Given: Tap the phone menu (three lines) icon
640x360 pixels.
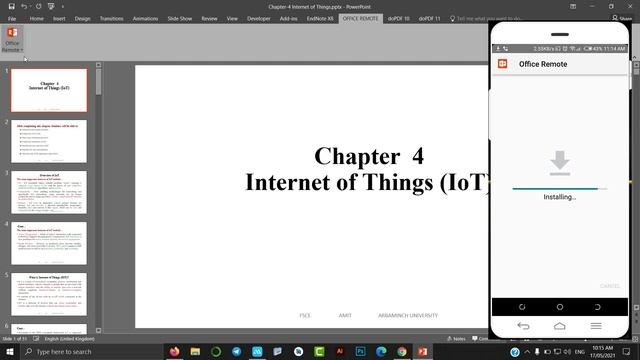Looking at the screenshot, I should pos(596,326).
